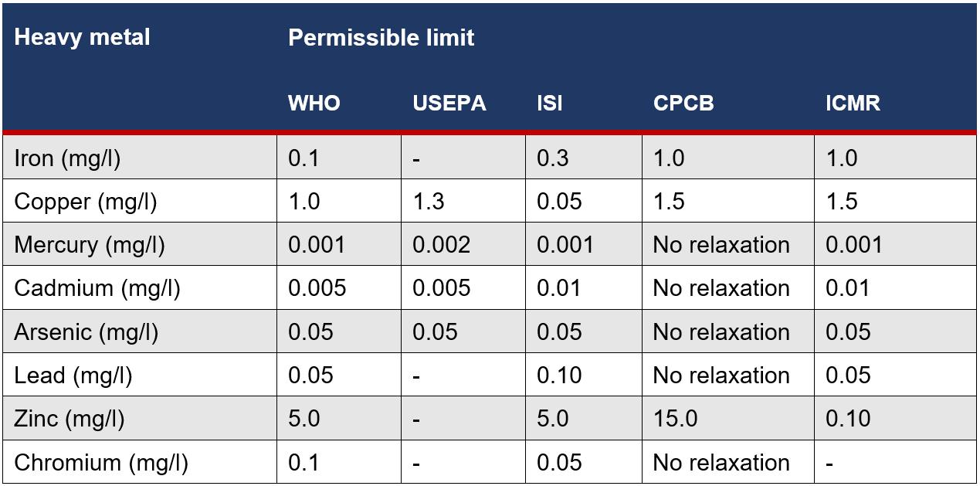980x486 pixels.
Task: Select the USEPA column header
Action: tap(449, 103)
